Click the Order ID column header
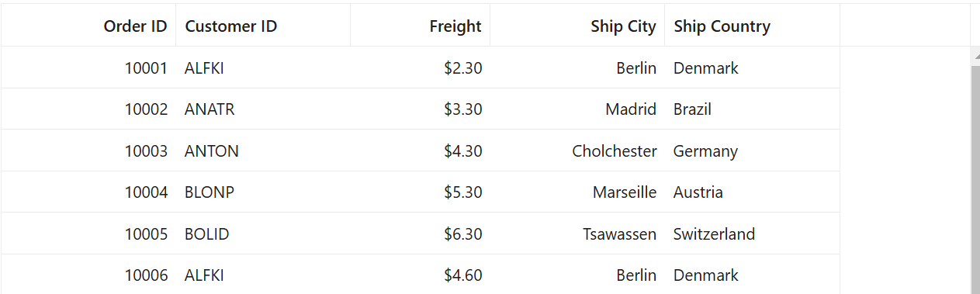 (88, 26)
